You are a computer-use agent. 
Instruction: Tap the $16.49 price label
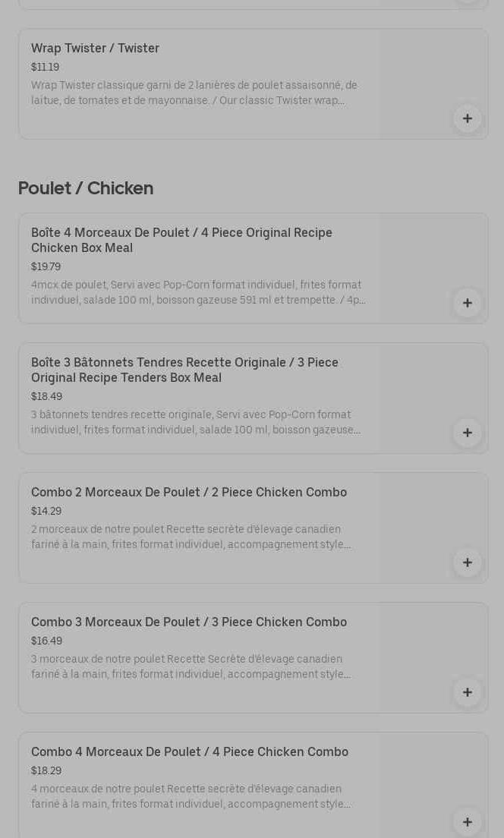click(46, 641)
